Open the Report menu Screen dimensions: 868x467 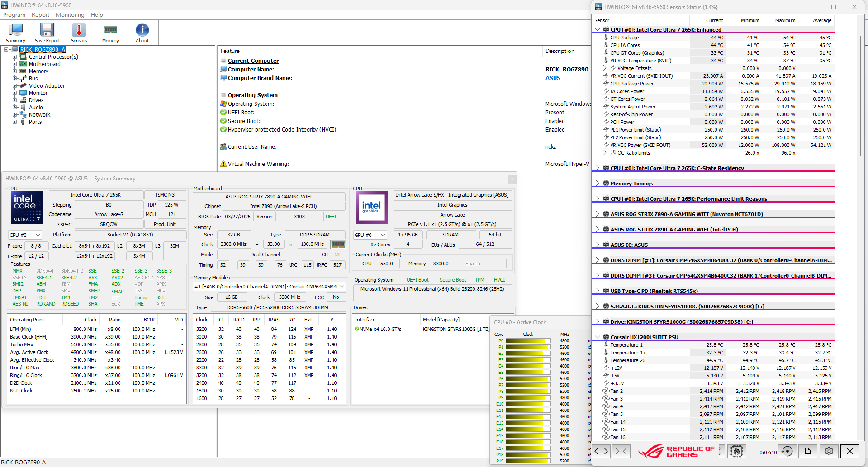(x=41, y=15)
